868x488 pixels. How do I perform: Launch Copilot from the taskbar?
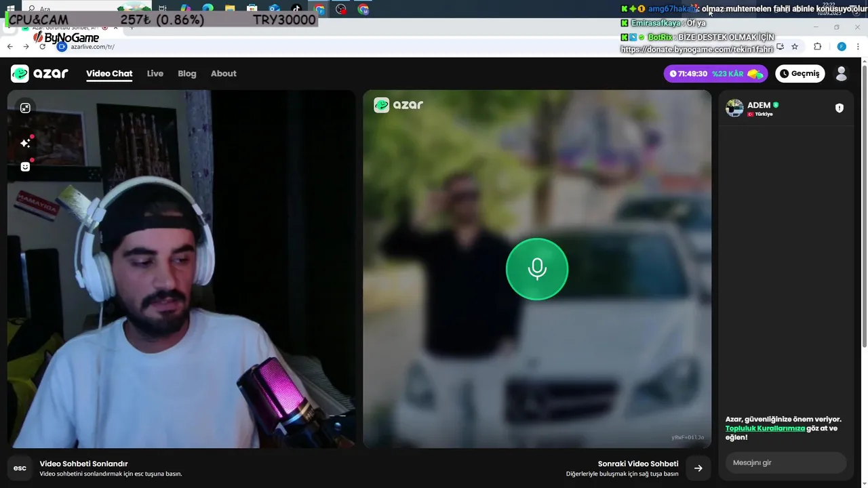tap(185, 9)
